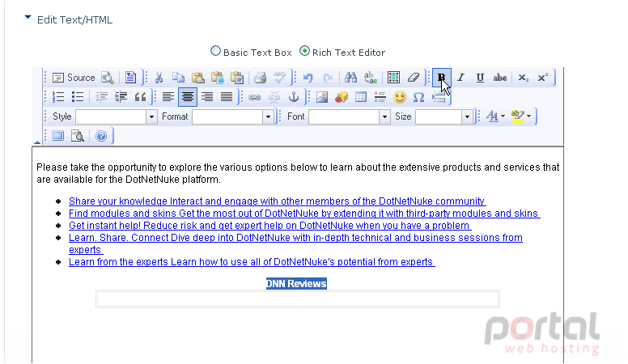Insert an Image
628x364 pixels.
coord(322,97)
